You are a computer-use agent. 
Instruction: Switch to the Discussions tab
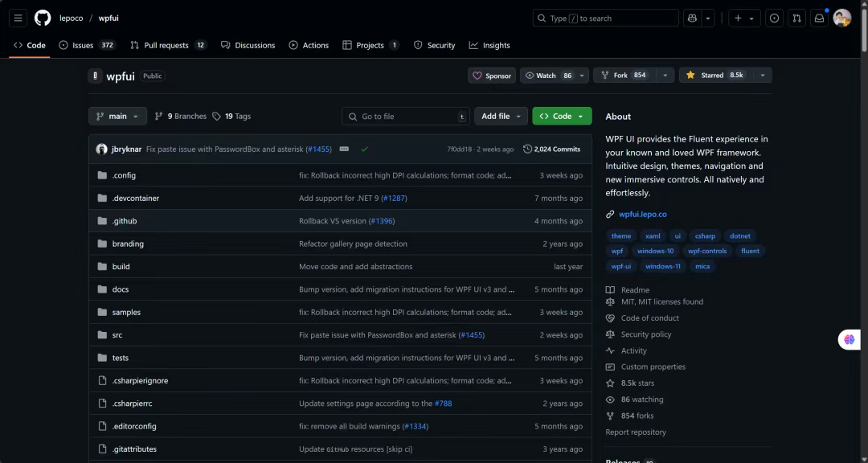click(248, 45)
